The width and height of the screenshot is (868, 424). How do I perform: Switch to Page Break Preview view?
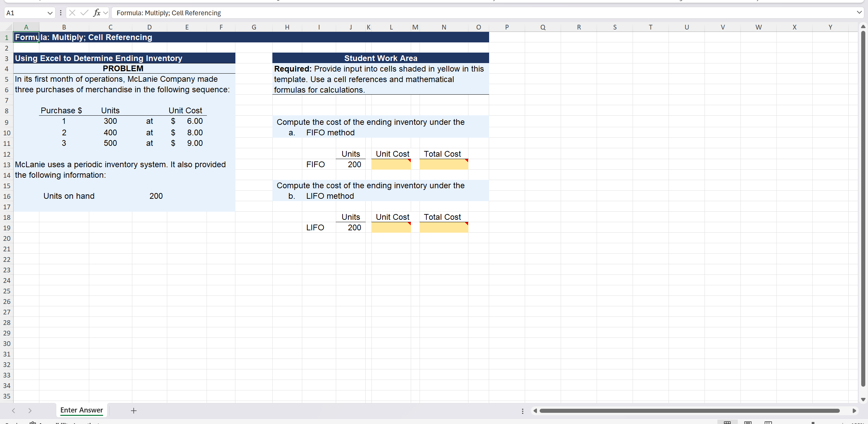click(768, 423)
